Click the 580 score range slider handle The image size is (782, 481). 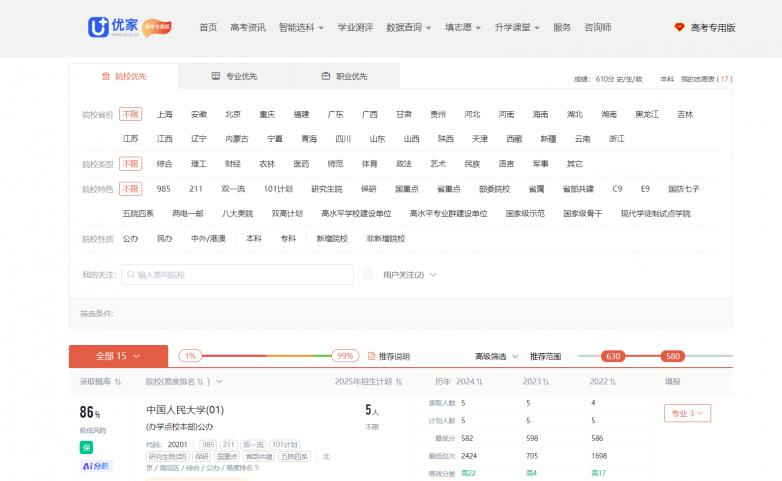(673, 356)
